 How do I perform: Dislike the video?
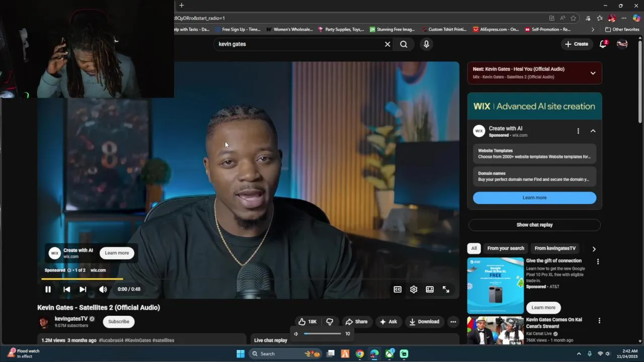(x=330, y=322)
